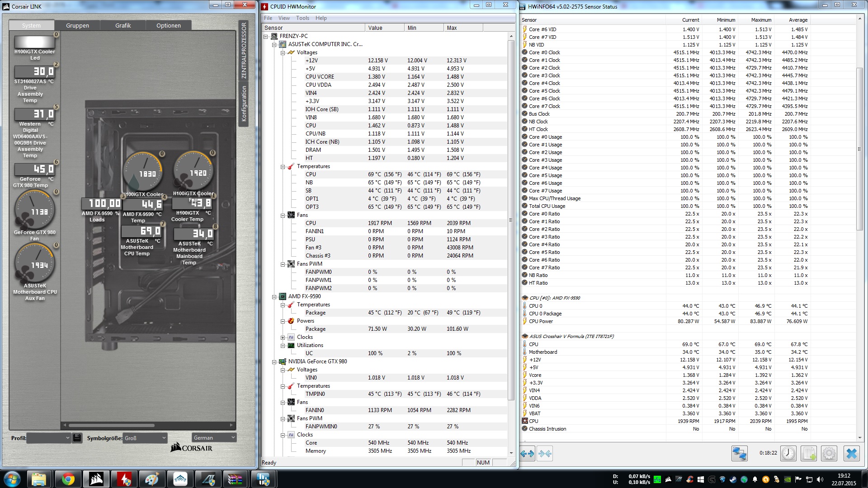This screenshot has height=488, width=868.
Task: Click the Konfiguration vertical side tab
Action: (244, 104)
